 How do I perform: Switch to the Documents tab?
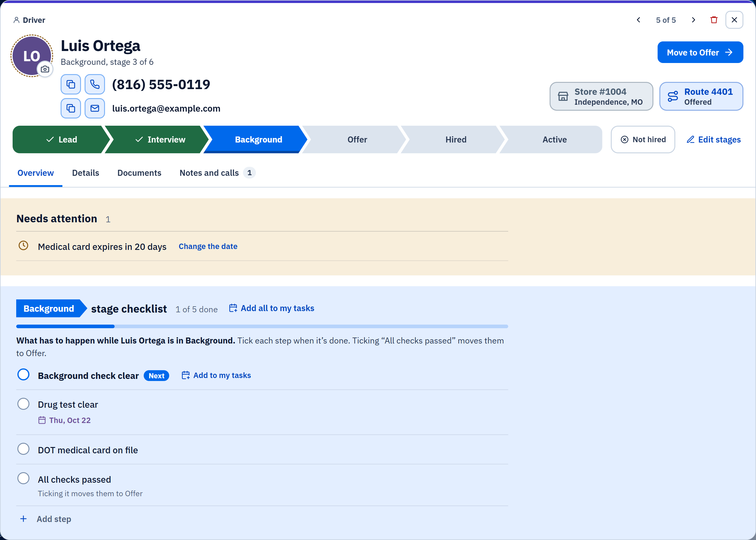click(139, 173)
